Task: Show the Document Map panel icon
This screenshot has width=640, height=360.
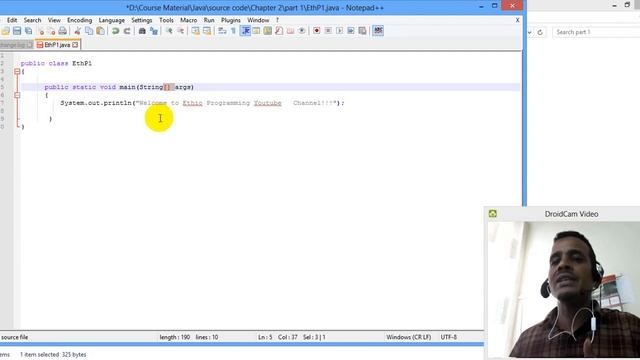Action: 268,31
